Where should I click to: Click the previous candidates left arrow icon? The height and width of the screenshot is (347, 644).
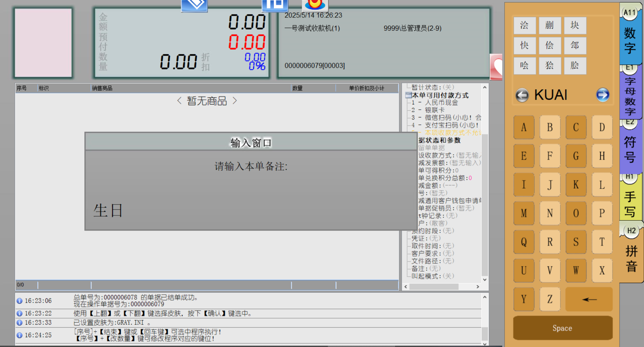click(x=522, y=95)
